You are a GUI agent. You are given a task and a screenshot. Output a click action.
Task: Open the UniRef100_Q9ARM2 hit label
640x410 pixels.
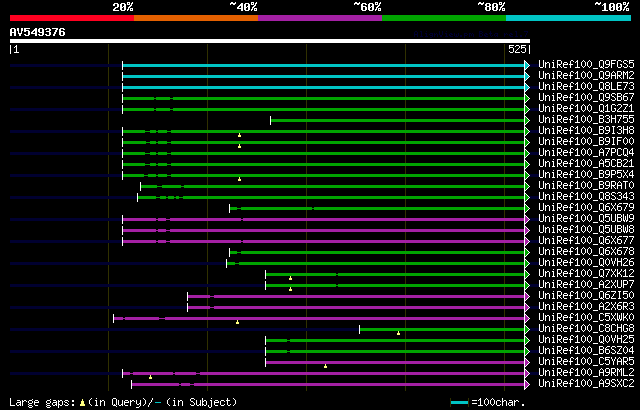(x=586, y=75)
